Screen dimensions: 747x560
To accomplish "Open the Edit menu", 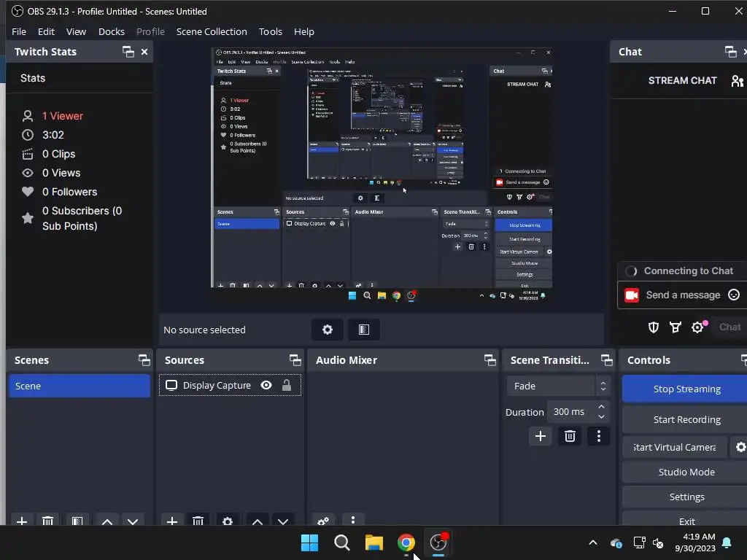I will point(46,31).
